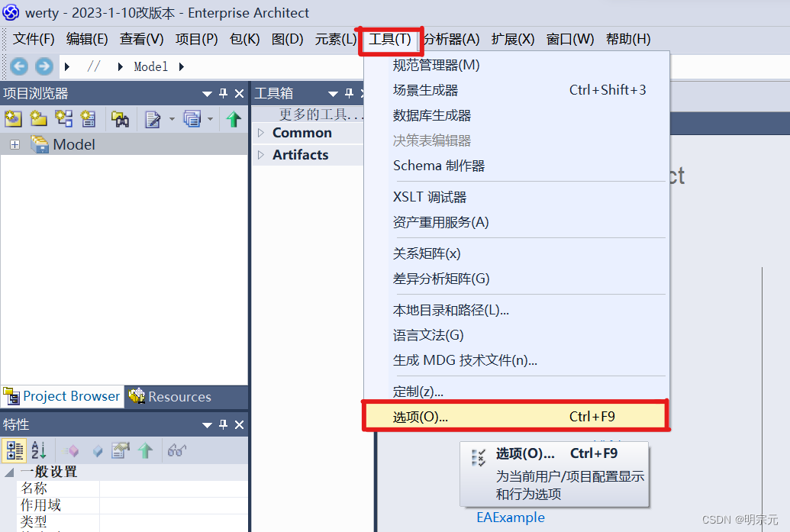Open the 图(D) menu

click(x=287, y=39)
